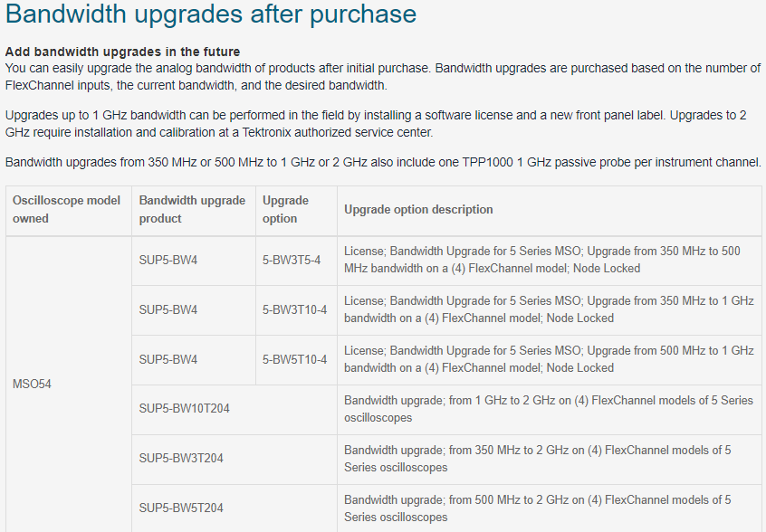Click the 5-BW5T10-4 upgrade option cell
Image resolution: width=766 pixels, height=532 pixels.
click(296, 360)
